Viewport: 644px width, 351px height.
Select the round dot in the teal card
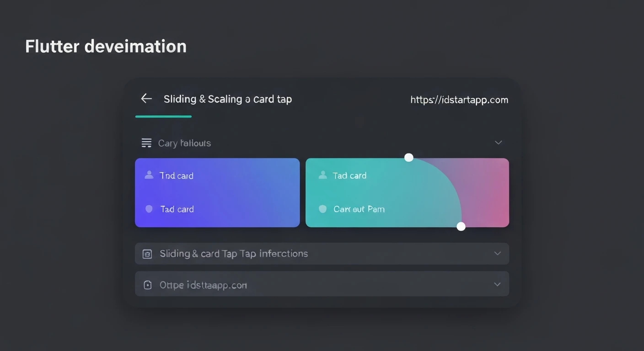322,209
